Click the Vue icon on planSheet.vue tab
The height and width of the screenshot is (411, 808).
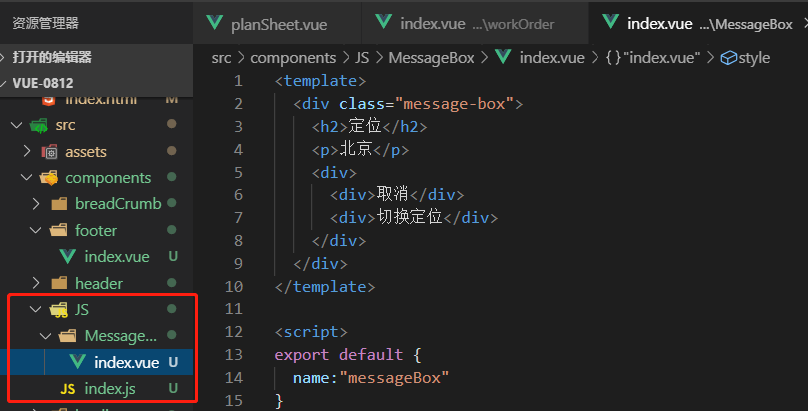click(214, 23)
